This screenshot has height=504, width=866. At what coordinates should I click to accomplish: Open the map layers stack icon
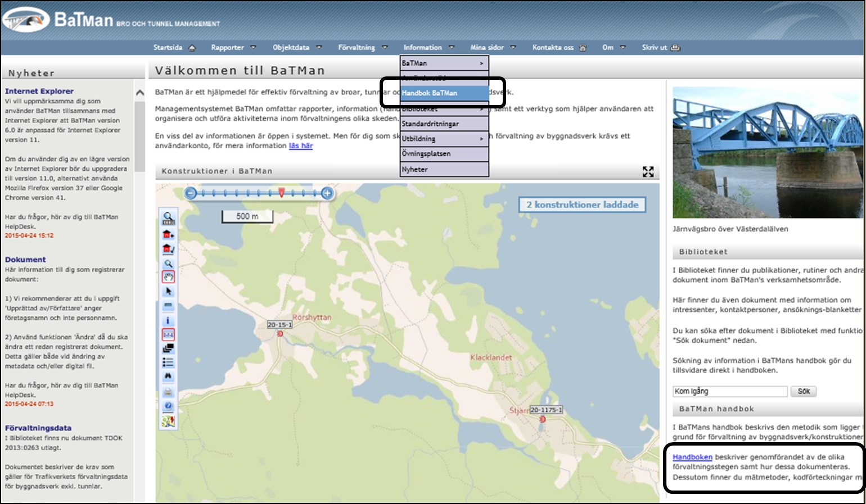coord(168,349)
